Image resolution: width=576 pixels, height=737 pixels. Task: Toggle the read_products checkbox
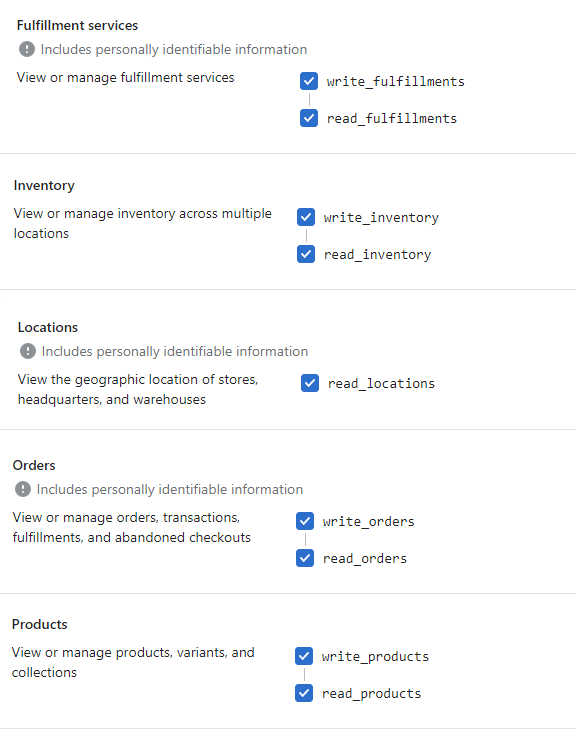[x=304, y=693]
